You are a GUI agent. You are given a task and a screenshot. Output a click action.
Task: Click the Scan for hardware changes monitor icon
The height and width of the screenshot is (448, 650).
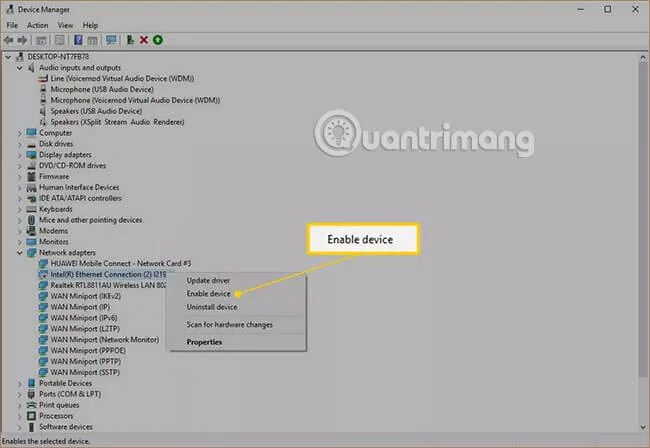click(x=111, y=40)
